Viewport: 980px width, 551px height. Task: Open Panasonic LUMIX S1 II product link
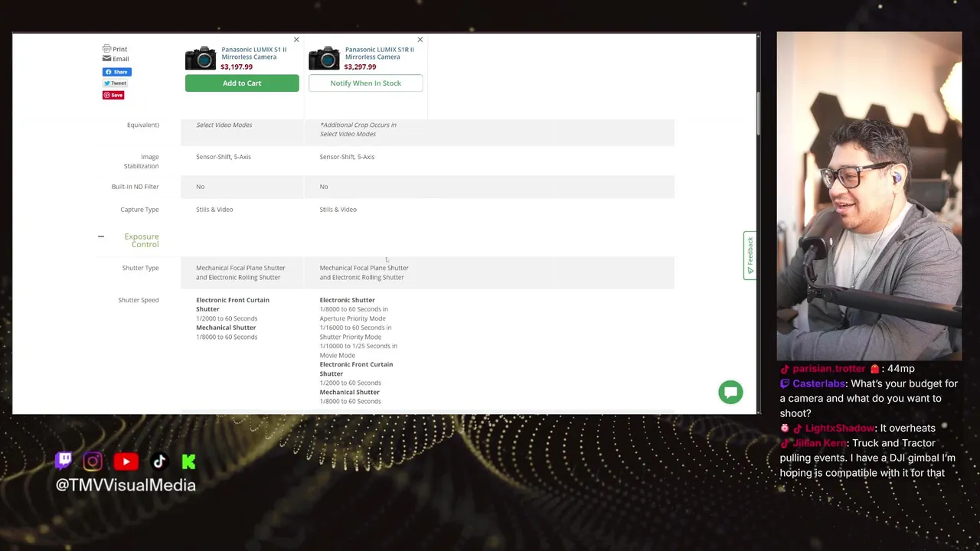pyautogui.click(x=254, y=53)
